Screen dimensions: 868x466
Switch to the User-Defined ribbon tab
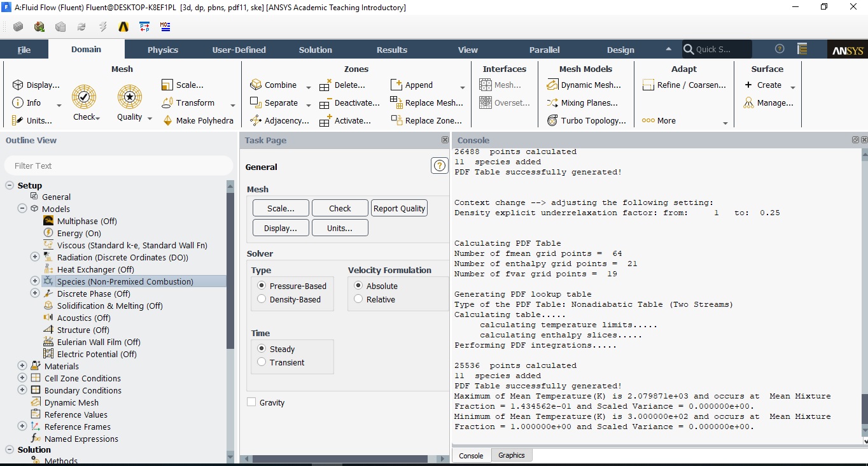[239, 50]
